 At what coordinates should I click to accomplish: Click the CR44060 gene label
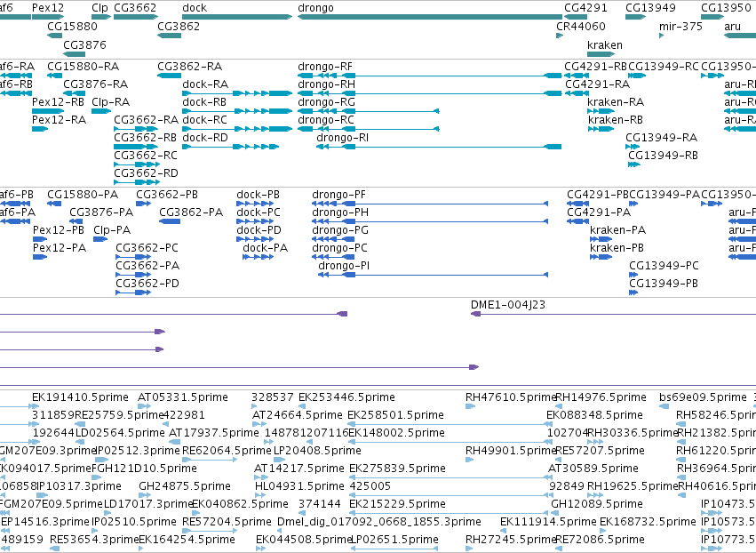581,26
